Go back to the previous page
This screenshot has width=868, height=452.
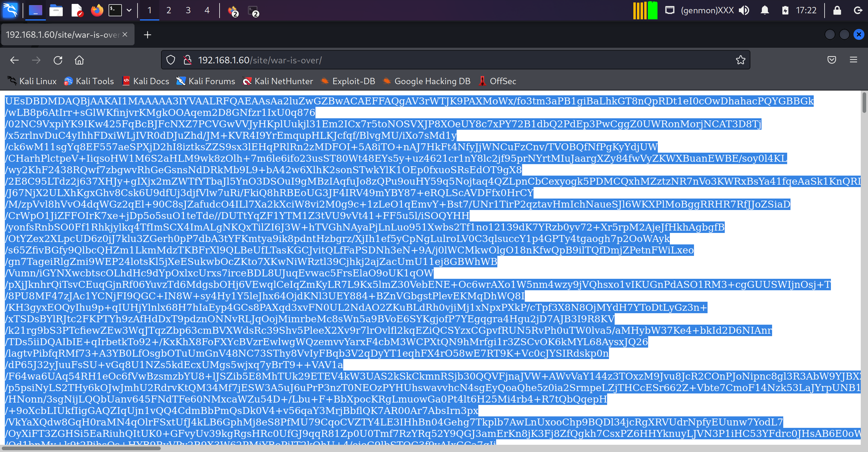[x=14, y=60]
